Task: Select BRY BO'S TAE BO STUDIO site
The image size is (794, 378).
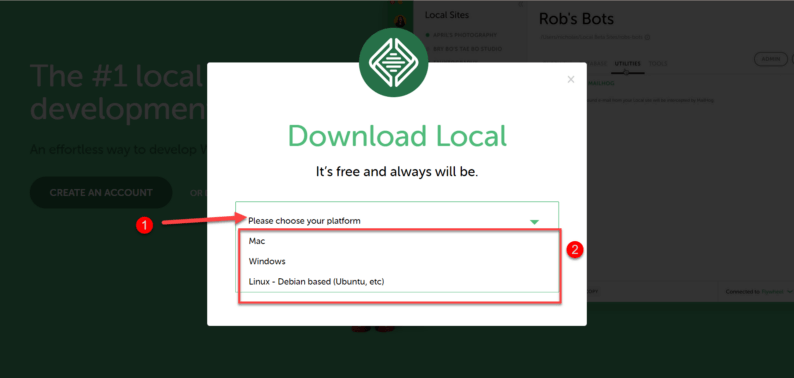Action: (x=467, y=49)
